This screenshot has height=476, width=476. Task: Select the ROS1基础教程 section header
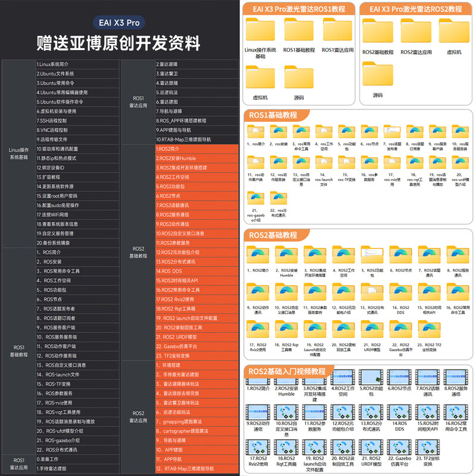pyautogui.click(x=274, y=115)
